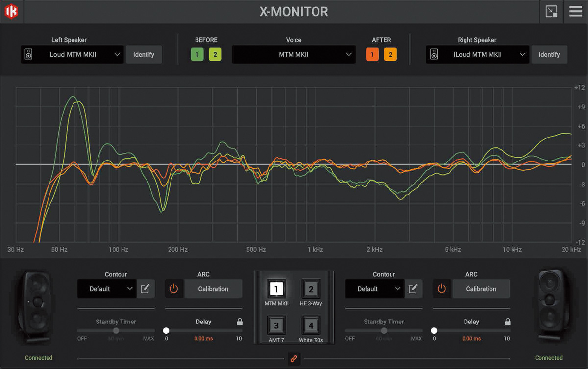Click the right Standby Timer slider handle
The height and width of the screenshot is (369, 588).
coord(384,331)
